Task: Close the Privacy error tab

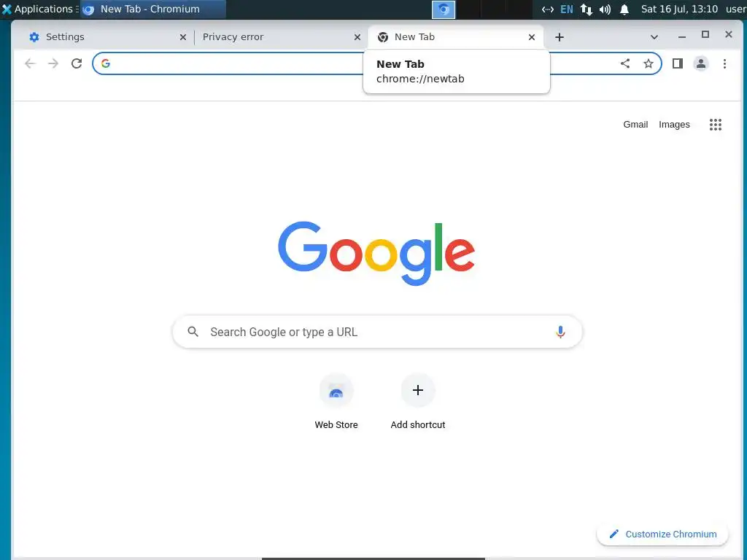Action: click(x=357, y=37)
